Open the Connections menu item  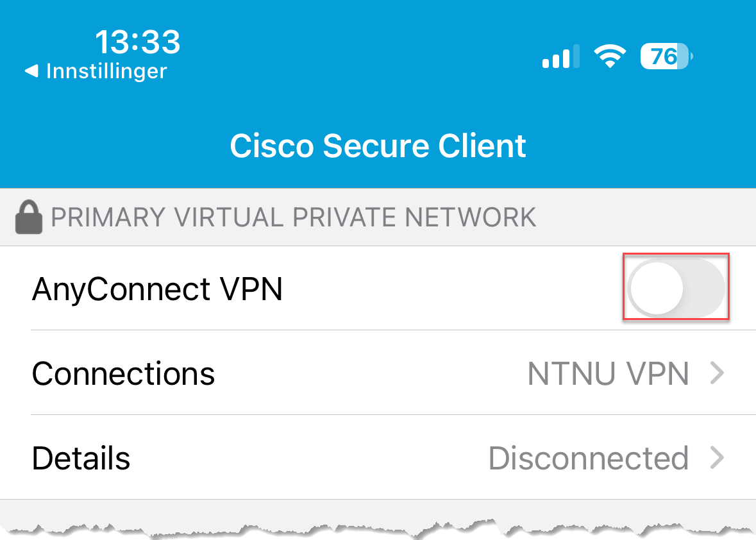click(x=378, y=373)
